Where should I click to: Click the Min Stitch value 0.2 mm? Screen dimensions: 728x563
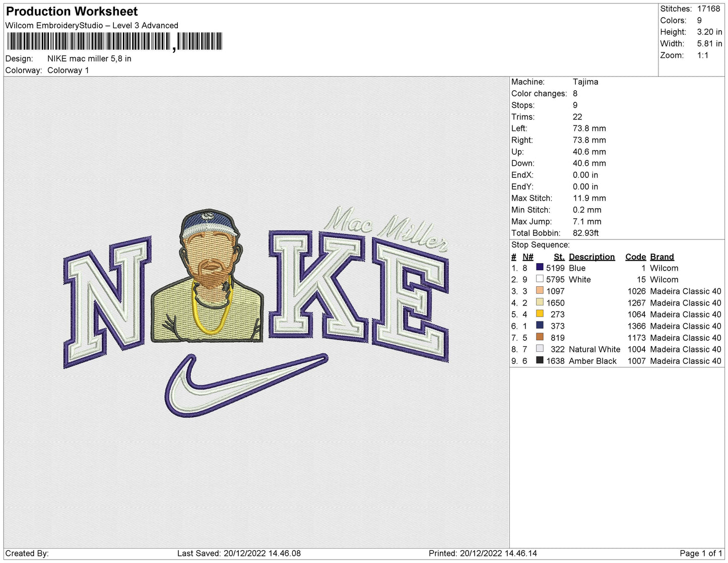tap(587, 210)
